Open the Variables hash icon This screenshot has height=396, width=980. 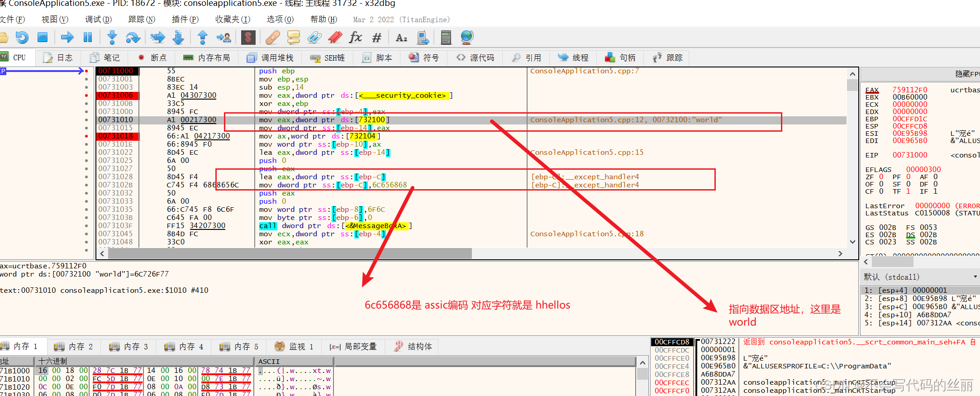pos(376,38)
